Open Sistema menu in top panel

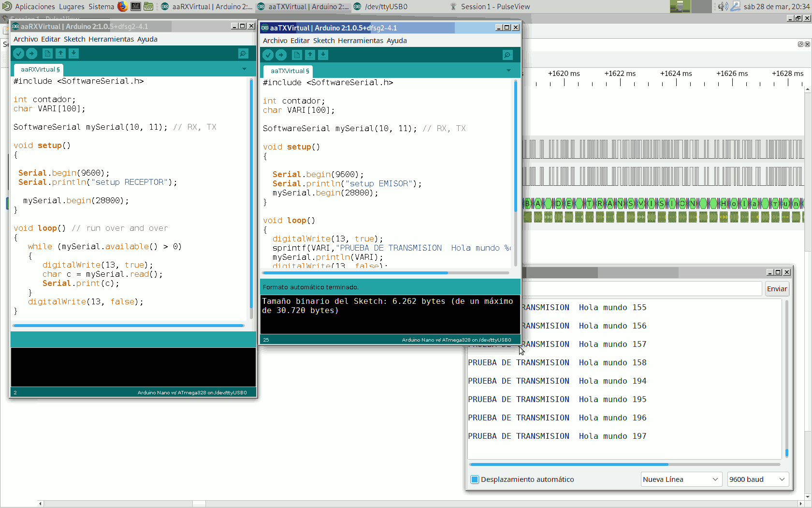[101, 6]
